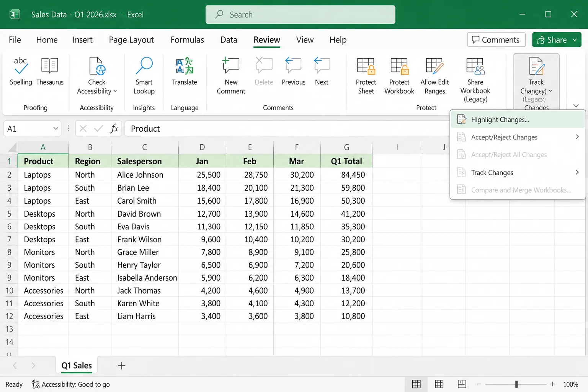
Task: Click the formula bar showing Product
Action: pyautogui.click(x=287, y=129)
